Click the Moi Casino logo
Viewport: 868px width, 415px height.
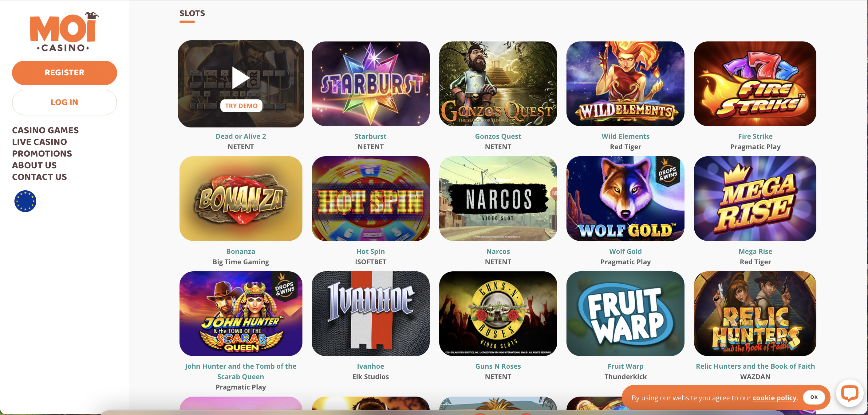tap(64, 32)
